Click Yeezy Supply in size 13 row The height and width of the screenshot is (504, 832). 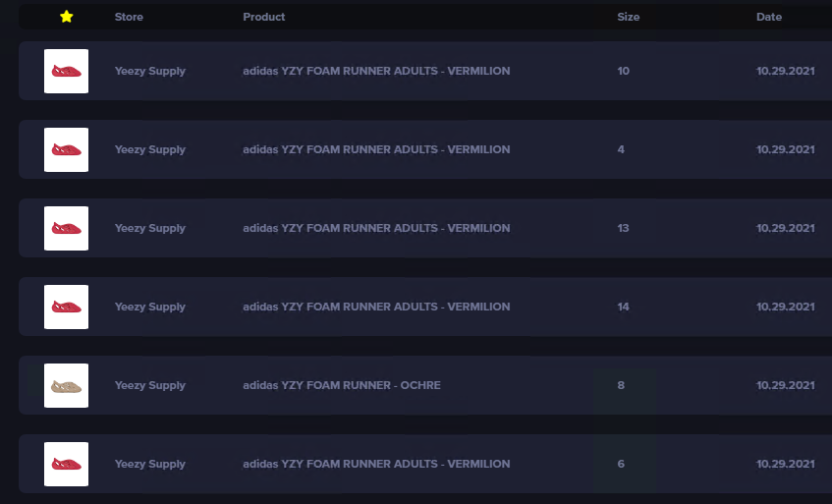pyautogui.click(x=150, y=228)
